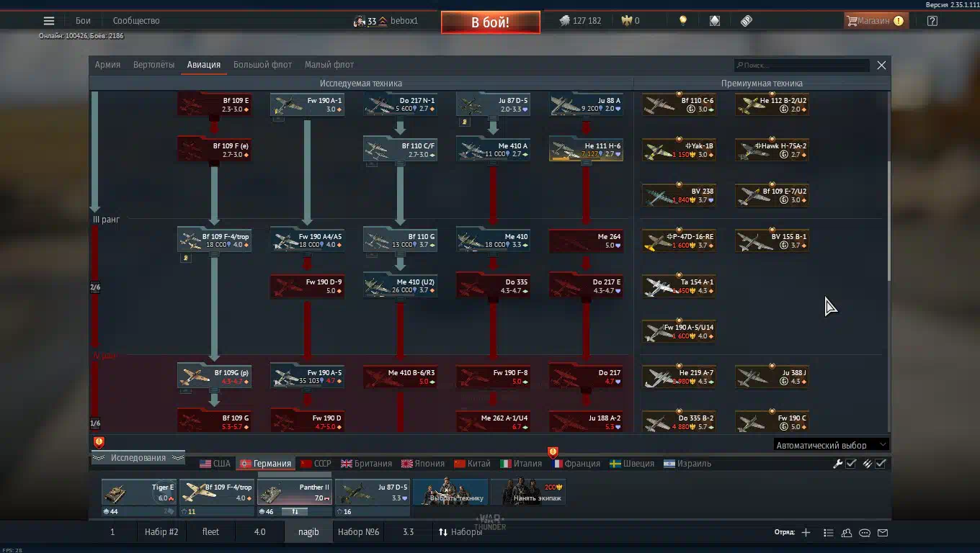
Task: Expand the Fw 190 D group folder
Action: click(307, 422)
